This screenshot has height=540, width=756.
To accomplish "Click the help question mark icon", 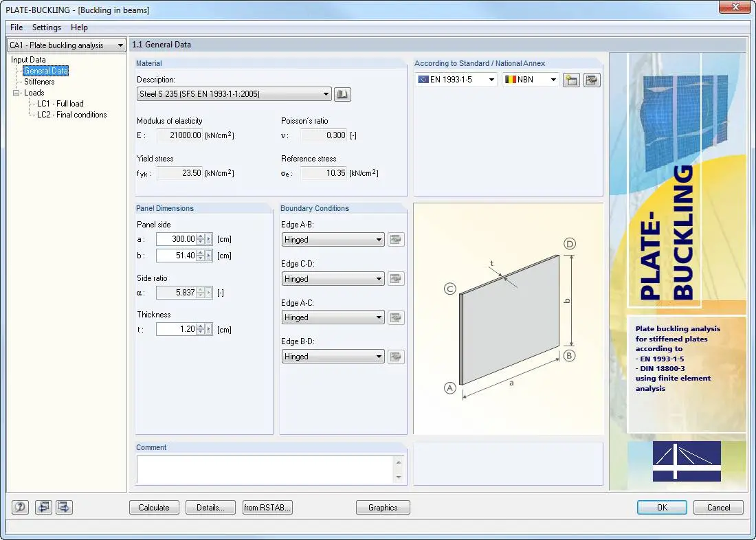I will click(20, 507).
